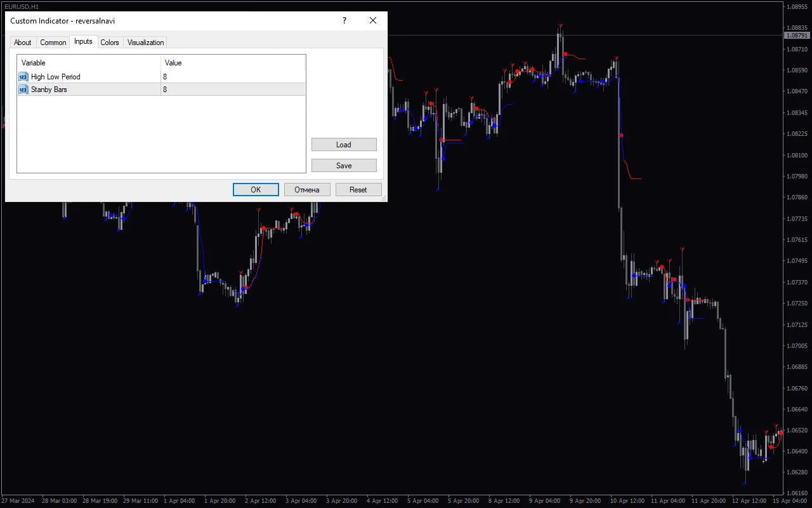Reset indicator inputs to defaults

click(358, 189)
